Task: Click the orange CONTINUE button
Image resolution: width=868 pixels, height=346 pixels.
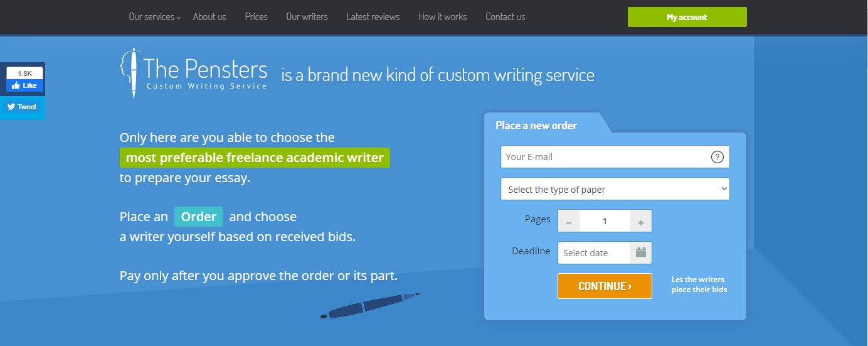Action: pos(605,286)
